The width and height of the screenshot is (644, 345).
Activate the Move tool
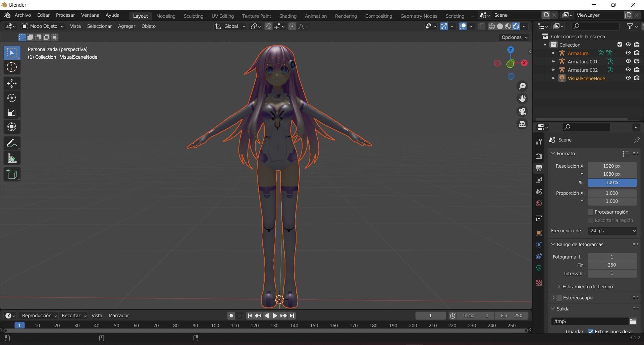(x=12, y=83)
